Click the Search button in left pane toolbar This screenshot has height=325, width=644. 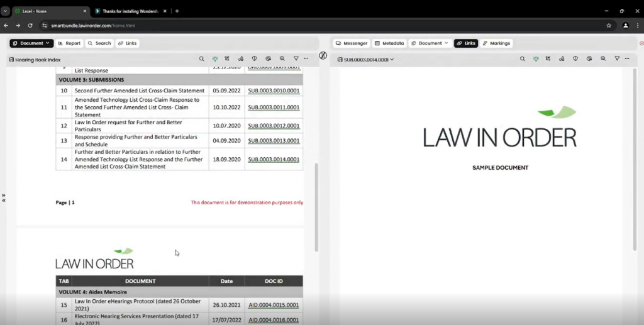[x=99, y=43]
